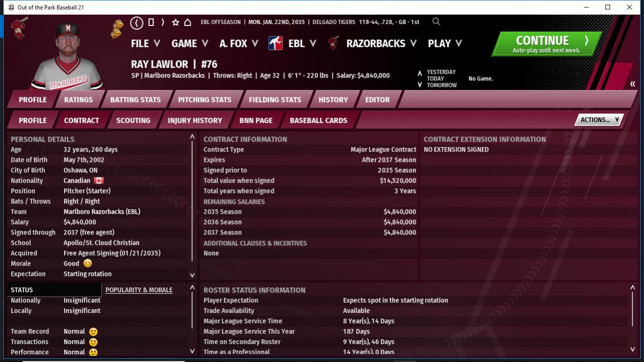The image size is (644, 362).
Task: Click the up arrow of Personal Details scrollbar
Action: 192,137
